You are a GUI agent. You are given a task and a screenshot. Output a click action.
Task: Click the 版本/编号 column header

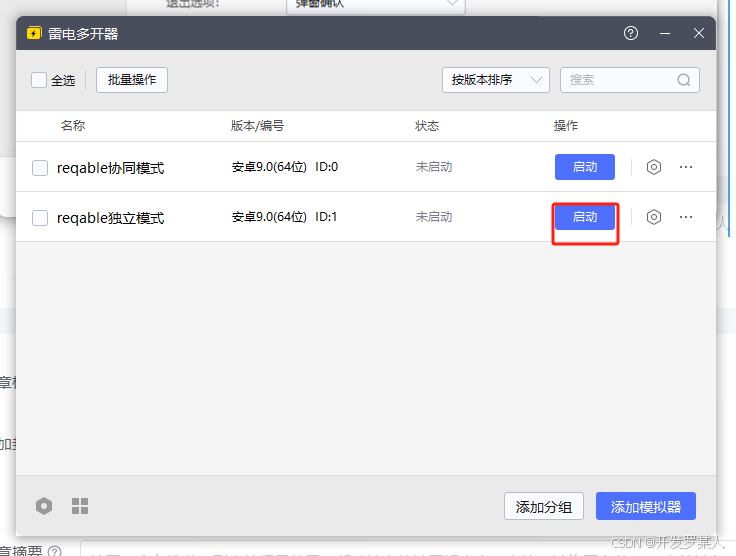point(257,126)
